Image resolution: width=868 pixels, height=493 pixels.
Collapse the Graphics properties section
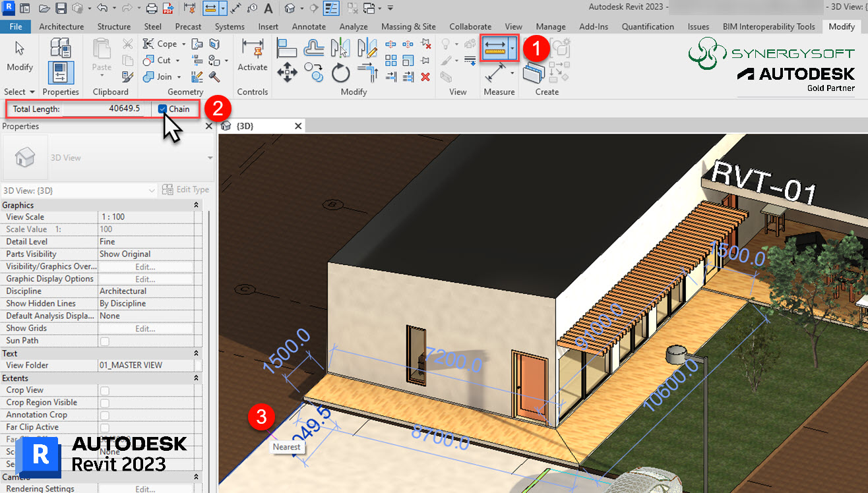pos(196,205)
